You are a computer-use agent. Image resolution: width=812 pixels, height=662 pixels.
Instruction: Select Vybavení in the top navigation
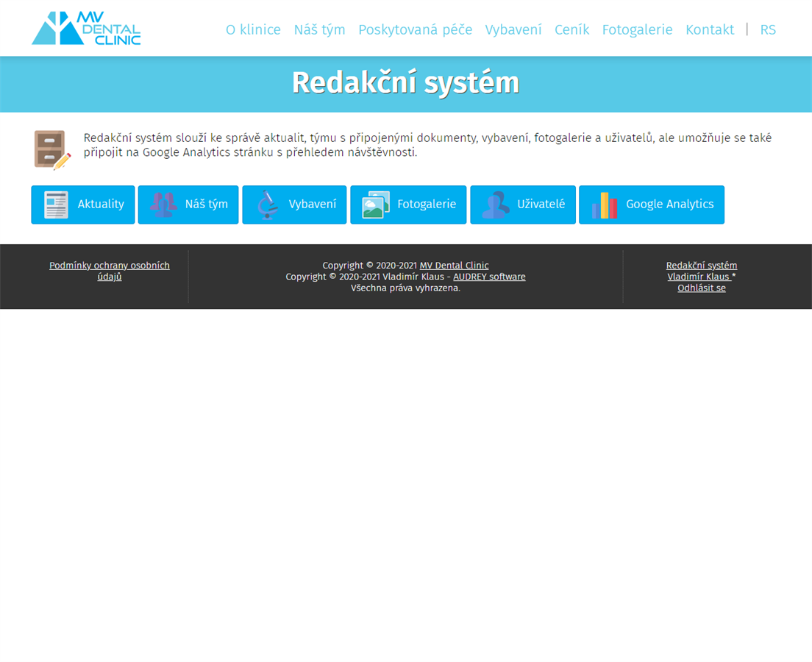[x=513, y=29]
